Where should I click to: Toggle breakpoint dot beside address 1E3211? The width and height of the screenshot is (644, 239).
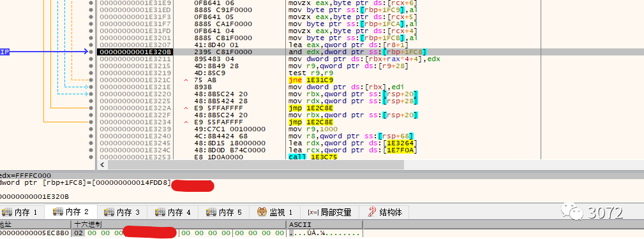[x=91, y=59]
